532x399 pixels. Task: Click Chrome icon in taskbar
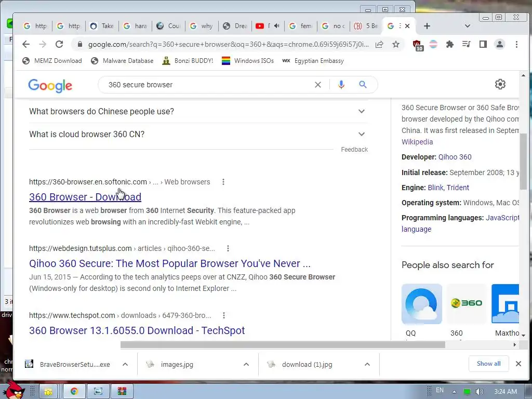(x=74, y=392)
